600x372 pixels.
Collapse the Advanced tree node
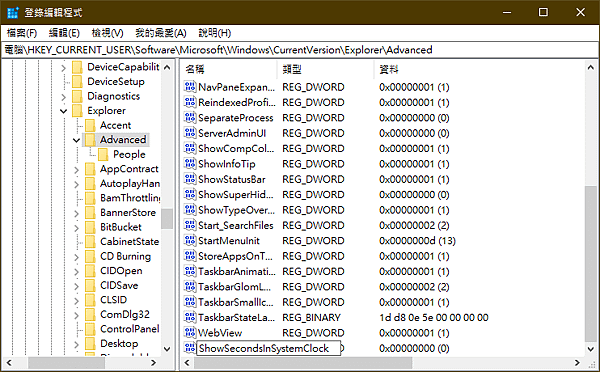tap(77, 140)
